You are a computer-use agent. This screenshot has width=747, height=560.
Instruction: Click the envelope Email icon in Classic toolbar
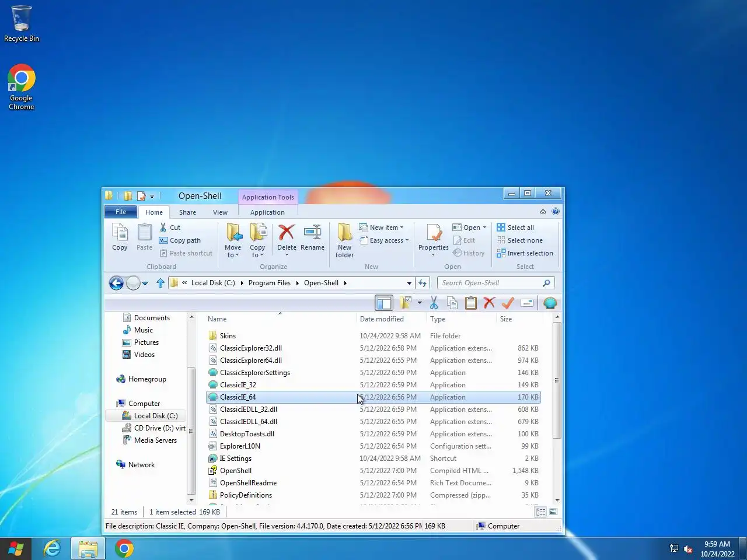coord(527,303)
